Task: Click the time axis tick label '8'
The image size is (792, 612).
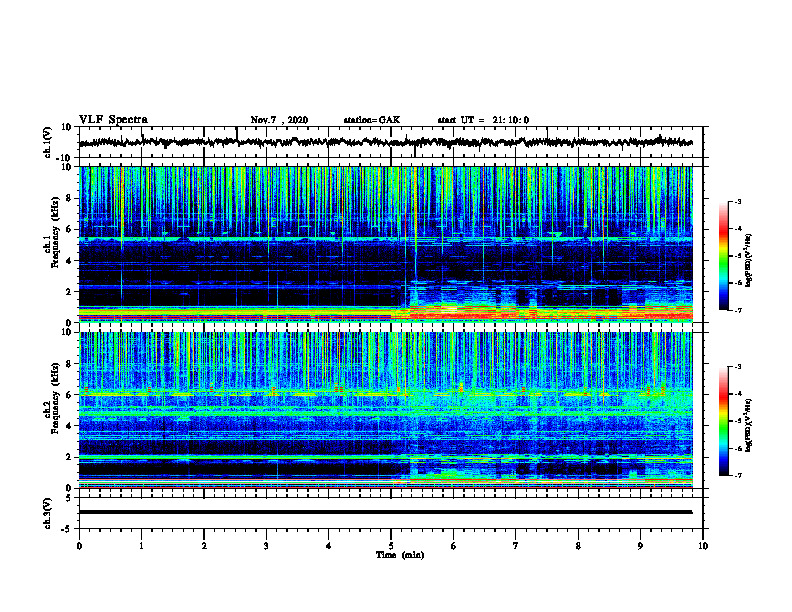Action: (578, 546)
